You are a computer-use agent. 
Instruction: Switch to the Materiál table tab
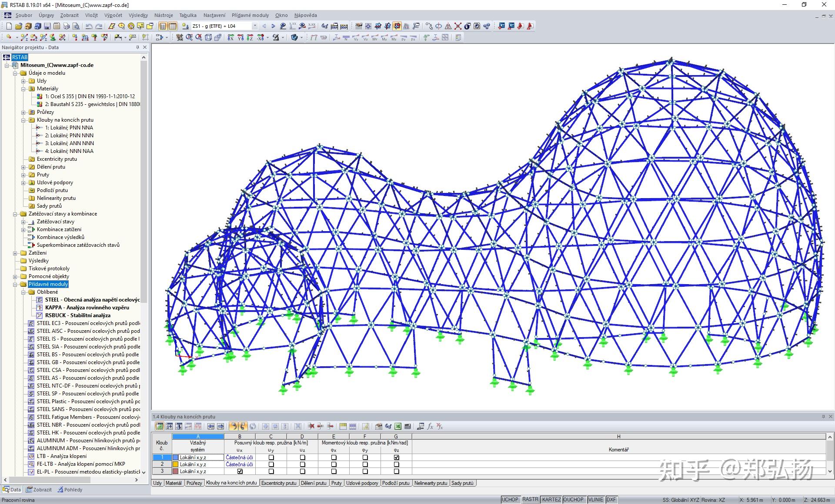tap(174, 483)
